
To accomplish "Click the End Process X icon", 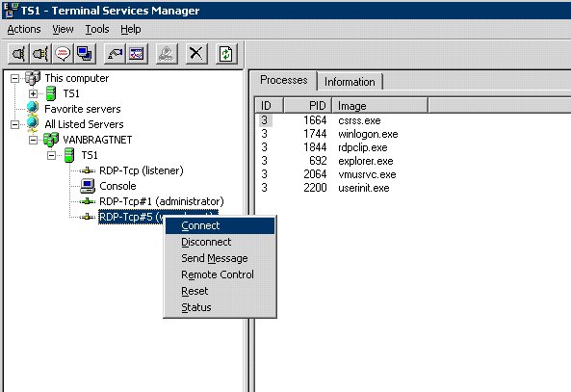I will [x=196, y=54].
